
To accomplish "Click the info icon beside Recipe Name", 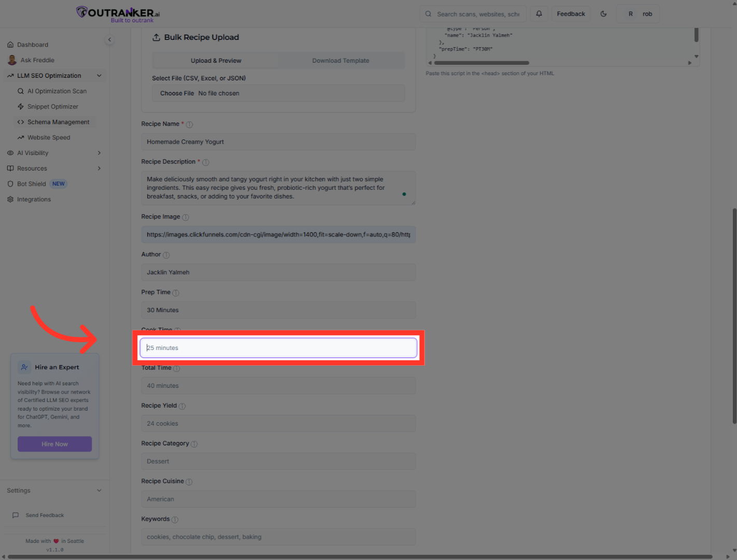I will (x=189, y=124).
